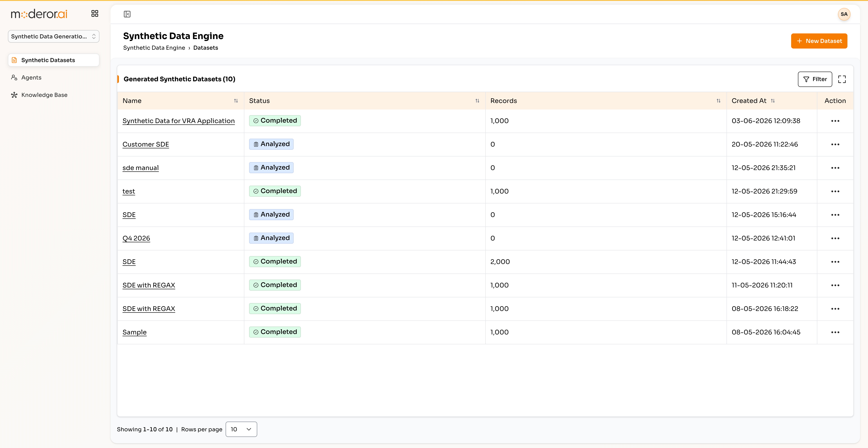Click date 20-05-2026 11:22:46
The image size is (868, 448).
pos(764,144)
